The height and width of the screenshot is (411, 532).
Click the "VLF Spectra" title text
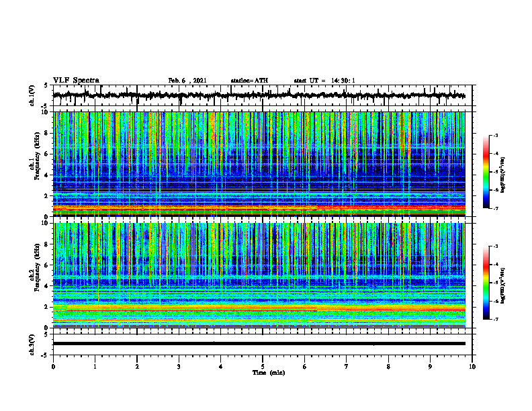[x=76, y=80]
